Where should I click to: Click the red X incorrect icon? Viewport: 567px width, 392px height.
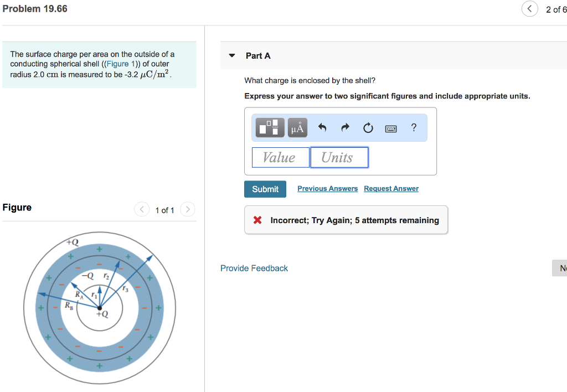257,220
